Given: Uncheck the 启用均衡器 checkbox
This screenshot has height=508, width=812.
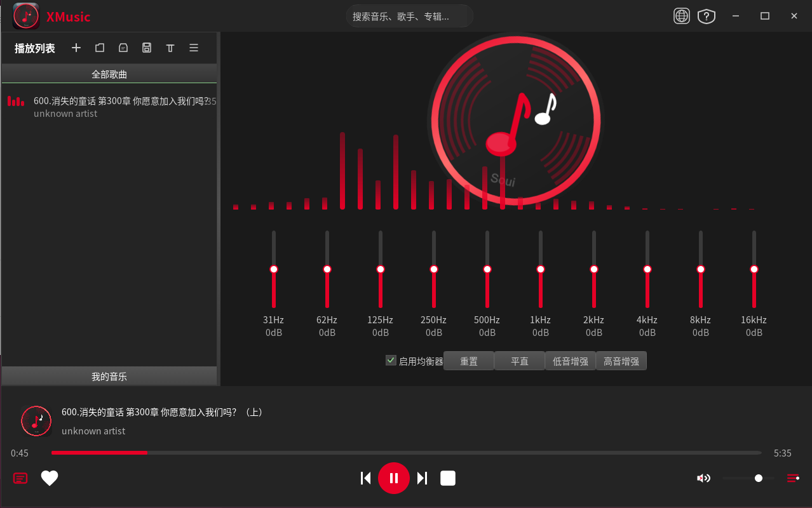Looking at the screenshot, I should (391, 361).
